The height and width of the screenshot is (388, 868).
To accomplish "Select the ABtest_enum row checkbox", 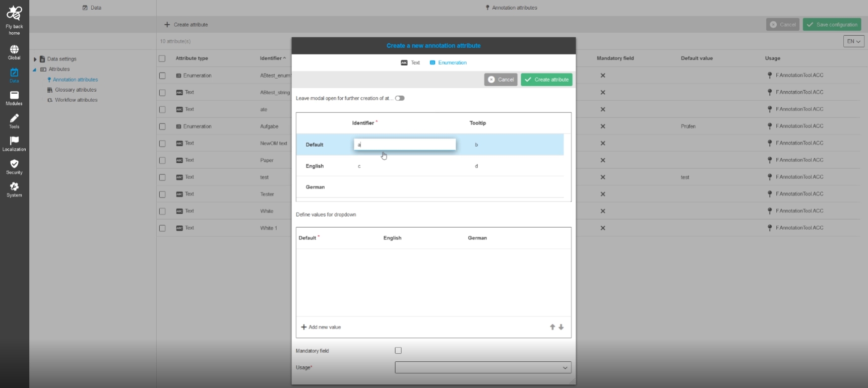I will 162,76.
